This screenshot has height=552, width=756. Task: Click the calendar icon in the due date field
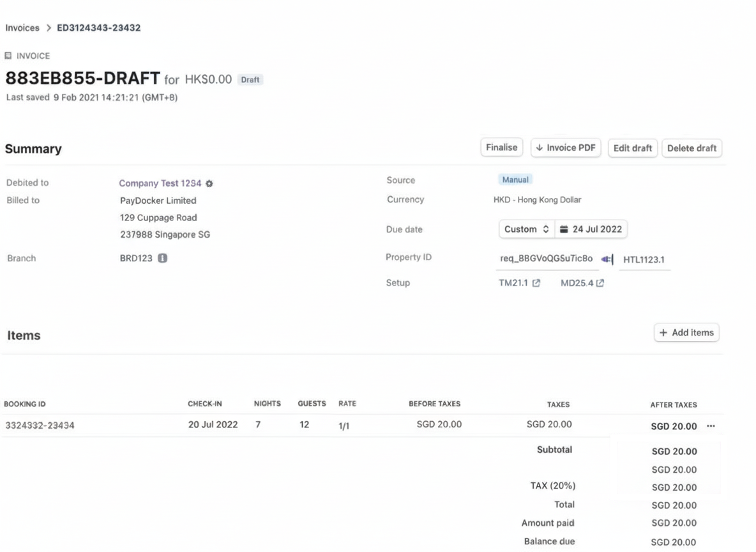click(x=564, y=229)
